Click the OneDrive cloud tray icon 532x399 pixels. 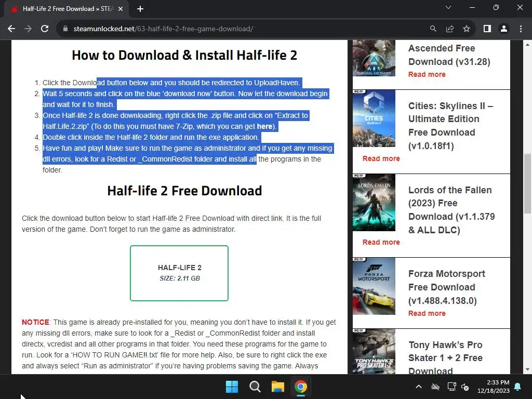[435, 387]
